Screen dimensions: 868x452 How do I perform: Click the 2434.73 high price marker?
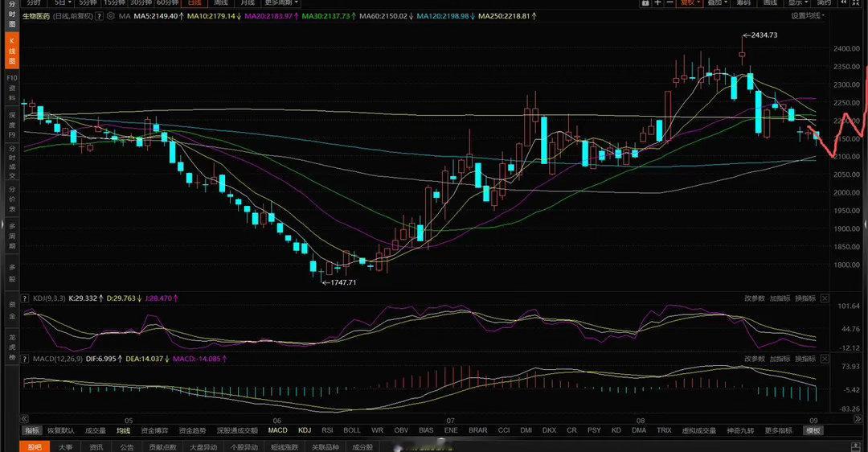760,35
